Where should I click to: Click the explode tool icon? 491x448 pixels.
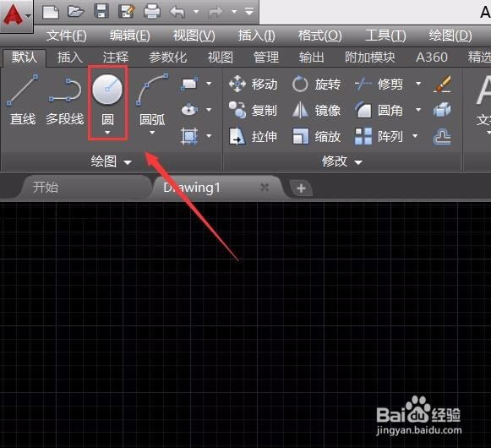coord(442,110)
